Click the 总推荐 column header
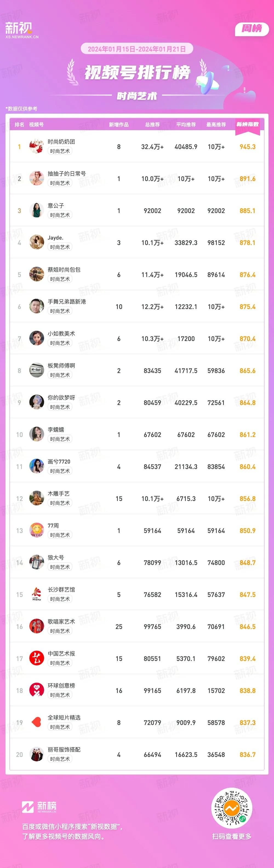Screen dimensions: 274x868 click(152, 125)
